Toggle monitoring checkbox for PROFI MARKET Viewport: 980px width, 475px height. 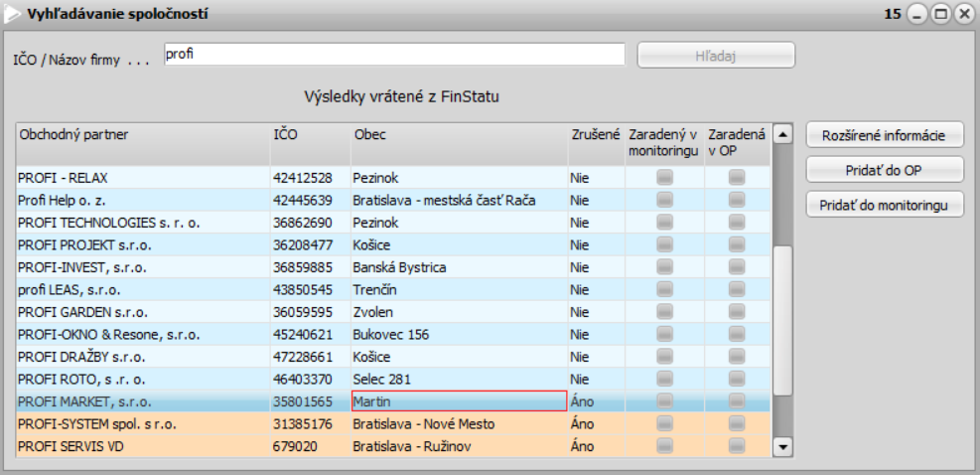pyautogui.click(x=664, y=401)
